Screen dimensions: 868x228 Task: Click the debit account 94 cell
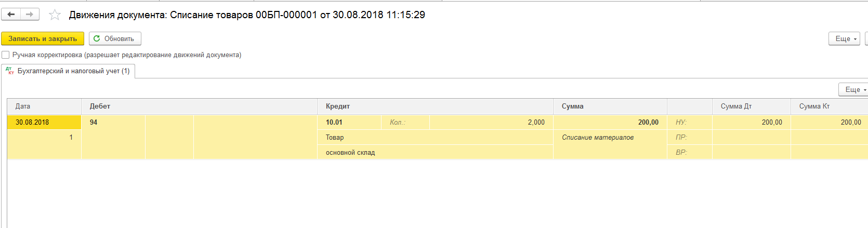click(94, 123)
